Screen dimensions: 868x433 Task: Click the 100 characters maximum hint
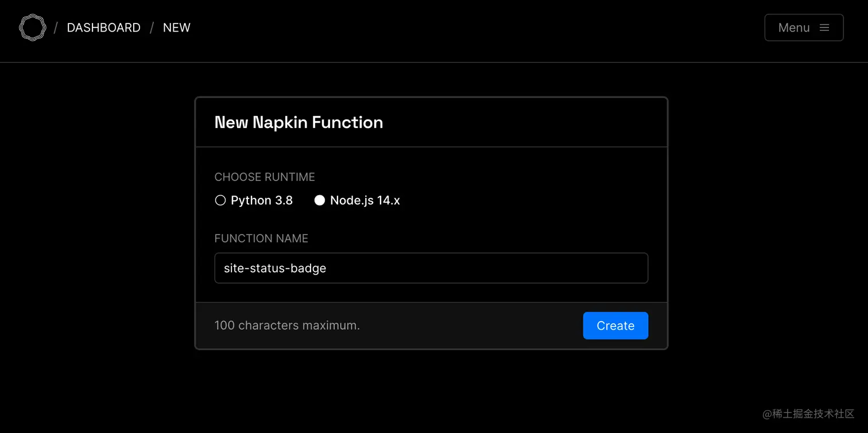287,325
